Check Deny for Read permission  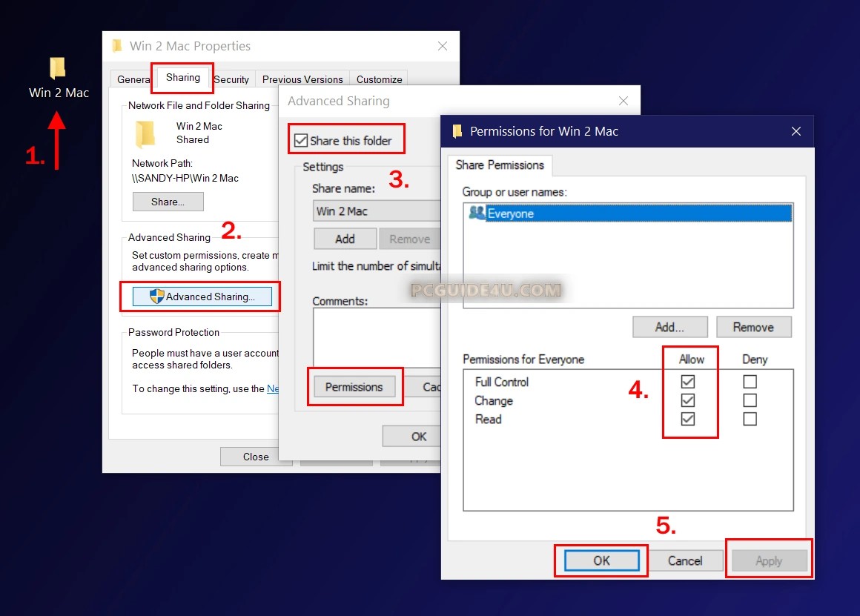click(750, 419)
